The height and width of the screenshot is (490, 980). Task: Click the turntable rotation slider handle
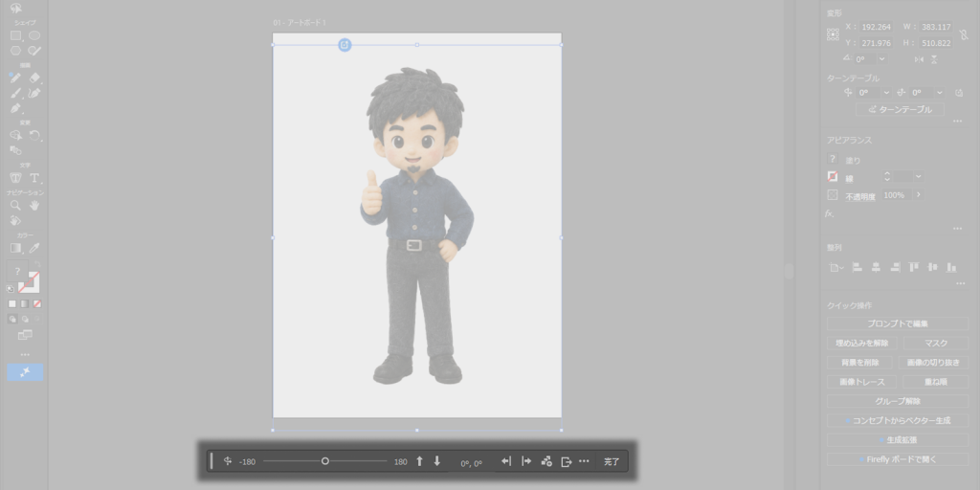point(325,461)
